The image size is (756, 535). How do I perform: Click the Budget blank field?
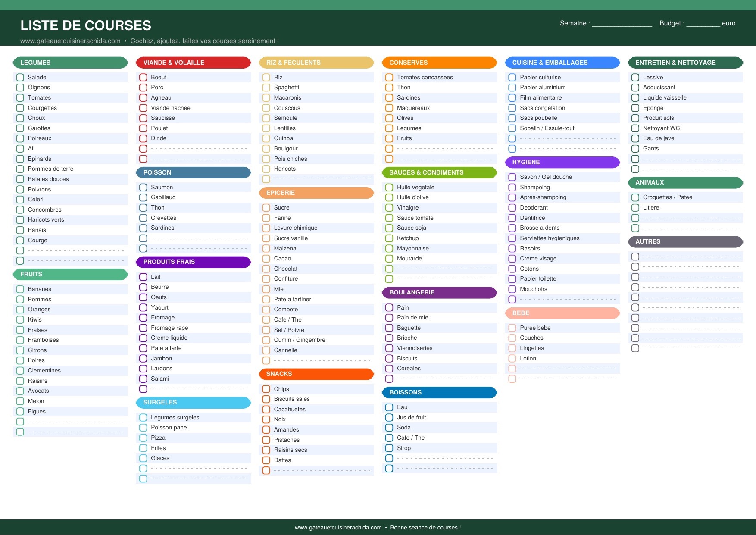pos(703,23)
